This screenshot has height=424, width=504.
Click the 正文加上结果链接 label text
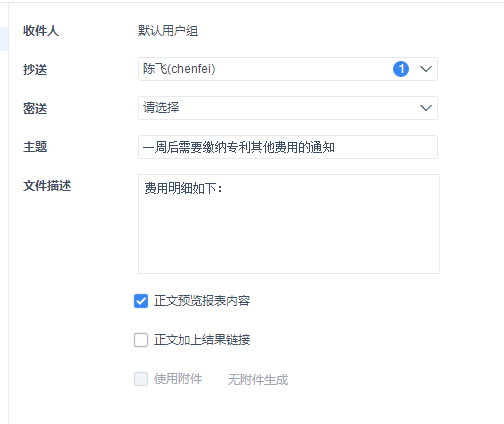[x=202, y=340]
